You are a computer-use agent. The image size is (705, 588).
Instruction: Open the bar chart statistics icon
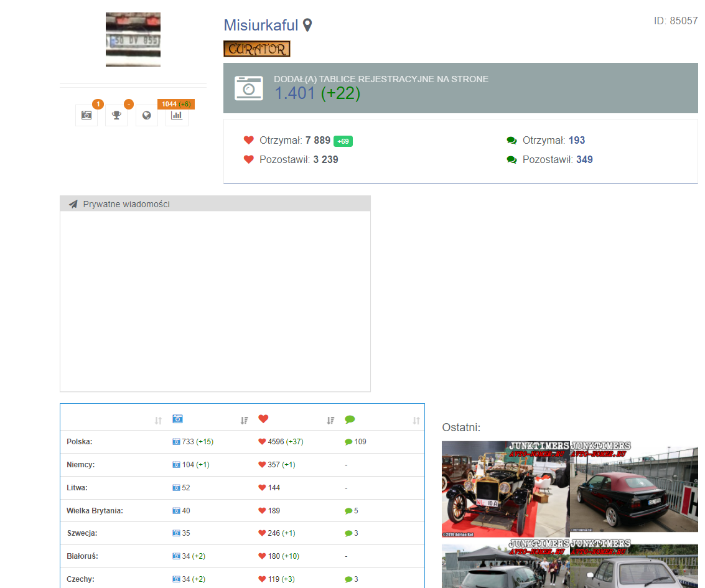click(177, 115)
